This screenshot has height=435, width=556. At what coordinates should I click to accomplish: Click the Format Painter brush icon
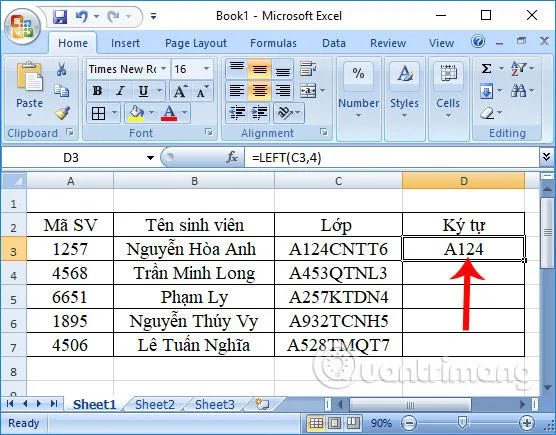coord(62,113)
